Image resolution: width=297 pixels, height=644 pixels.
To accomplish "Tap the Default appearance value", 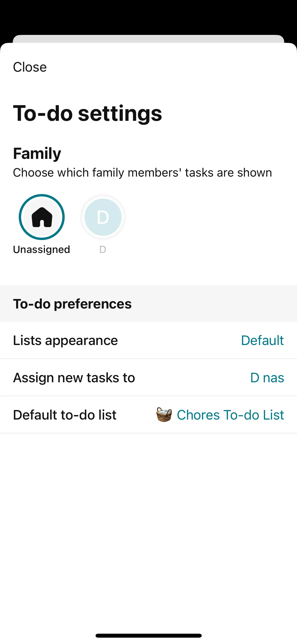I will [x=262, y=340].
